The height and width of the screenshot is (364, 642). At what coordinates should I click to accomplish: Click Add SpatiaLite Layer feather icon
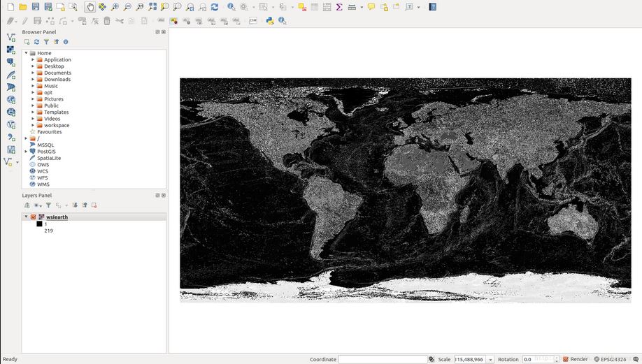[11, 75]
